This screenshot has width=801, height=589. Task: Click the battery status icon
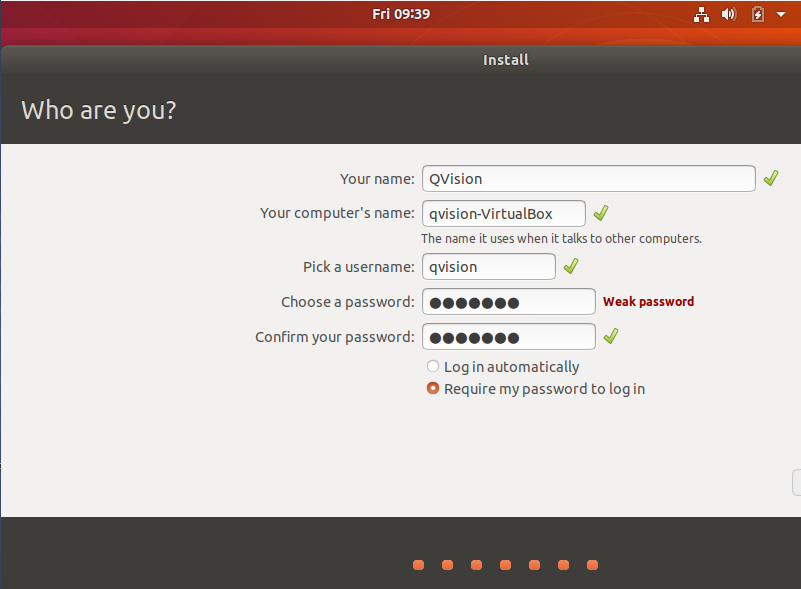pyautogui.click(x=758, y=14)
